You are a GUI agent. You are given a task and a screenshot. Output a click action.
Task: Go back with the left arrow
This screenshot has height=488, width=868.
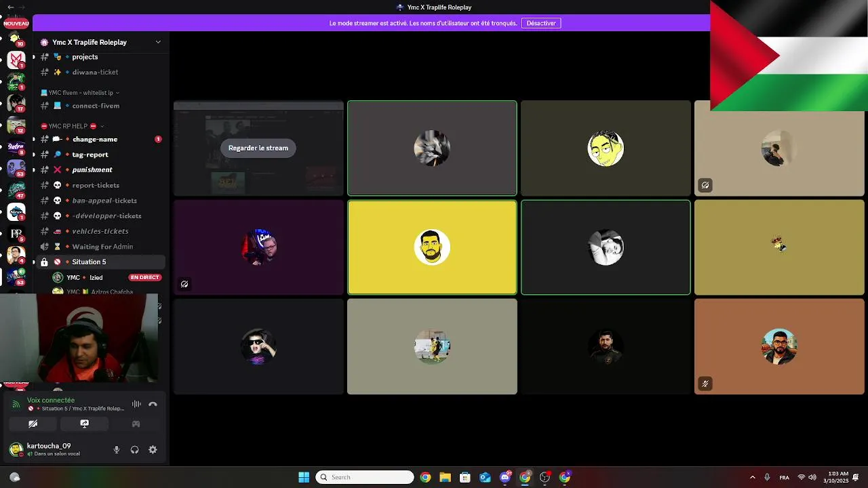click(x=10, y=7)
